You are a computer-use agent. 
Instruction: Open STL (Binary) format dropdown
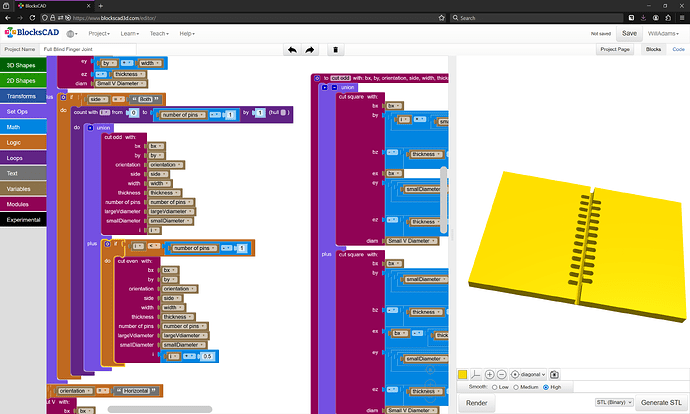point(614,402)
